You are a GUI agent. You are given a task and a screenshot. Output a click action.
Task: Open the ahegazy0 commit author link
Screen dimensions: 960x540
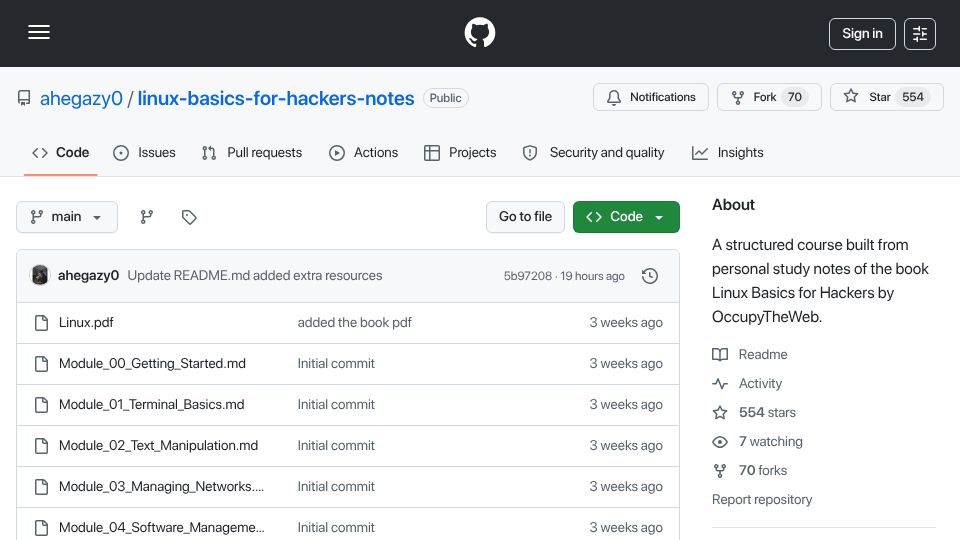click(x=88, y=276)
